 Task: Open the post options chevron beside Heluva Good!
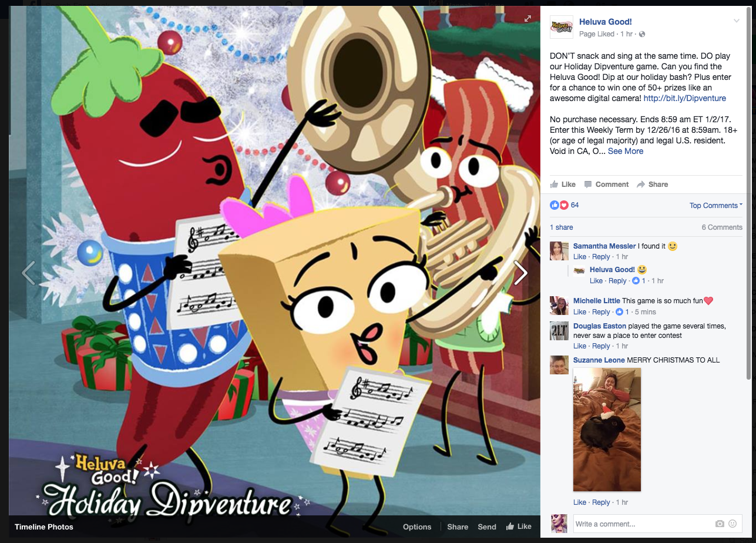pos(736,21)
